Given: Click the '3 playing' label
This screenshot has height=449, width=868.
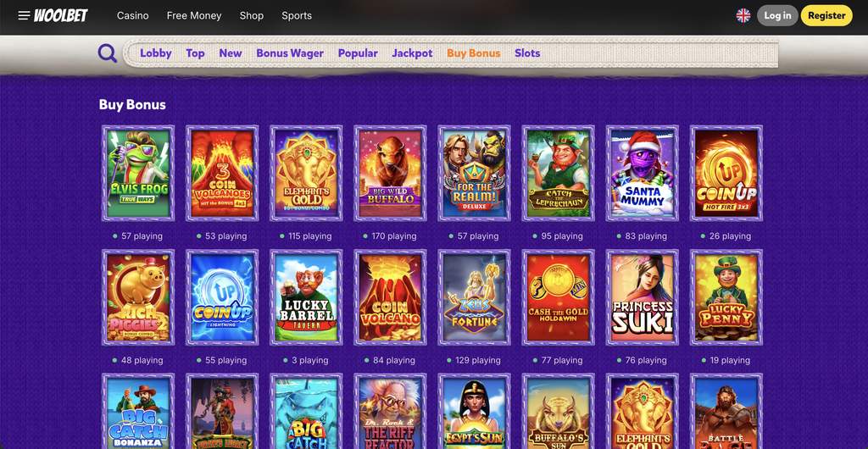Looking at the screenshot, I should pos(310,361).
